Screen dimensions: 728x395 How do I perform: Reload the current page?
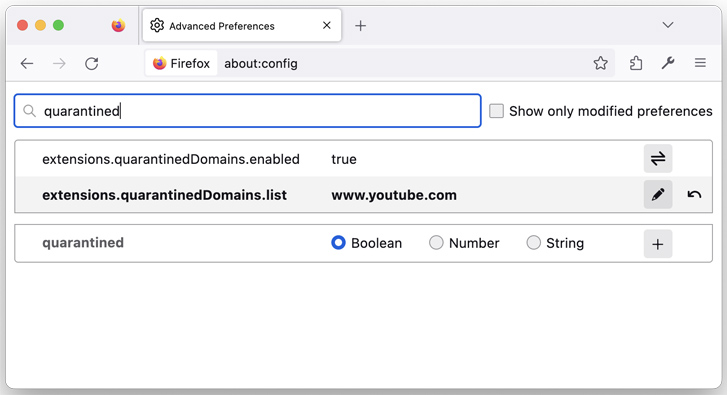[x=91, y=64]
